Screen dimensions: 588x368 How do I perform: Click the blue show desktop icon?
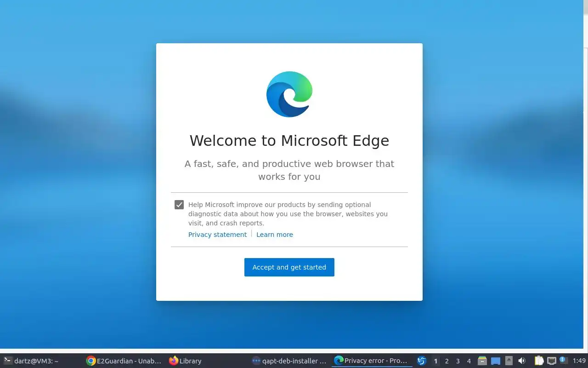pos(495,361)
